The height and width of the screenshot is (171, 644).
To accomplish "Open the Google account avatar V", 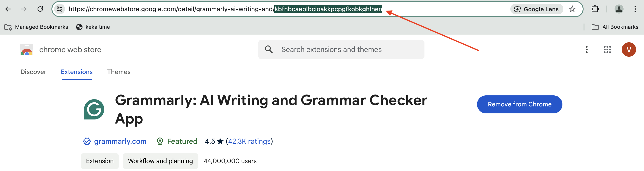I will (x=629, y=49).
